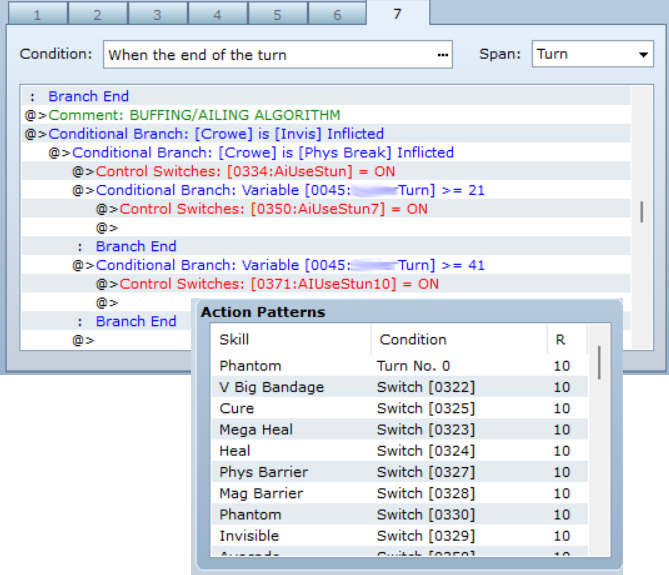Click the Condition text field

coord(268,55)
